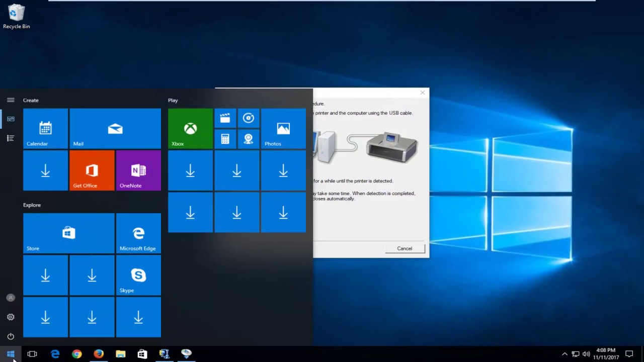Open File Explorer from the taskbar

tap(120, 354)
